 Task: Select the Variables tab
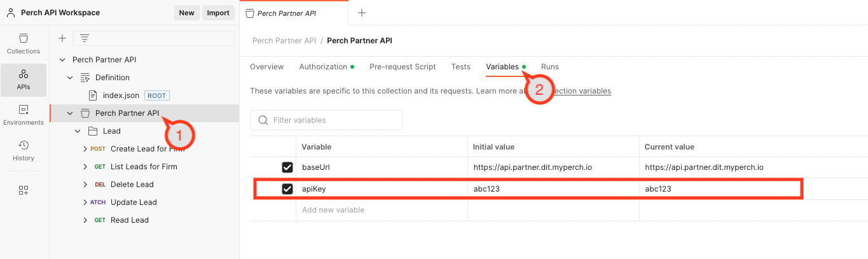click(x=506, y=67)
